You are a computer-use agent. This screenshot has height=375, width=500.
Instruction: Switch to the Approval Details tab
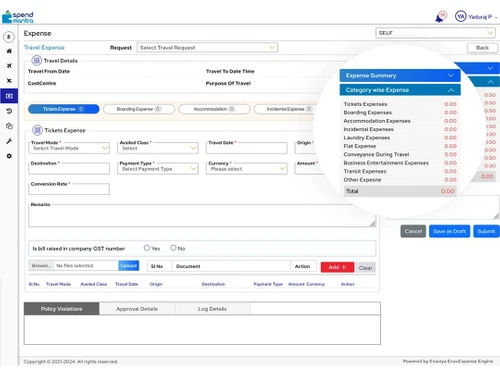point(137,309)
